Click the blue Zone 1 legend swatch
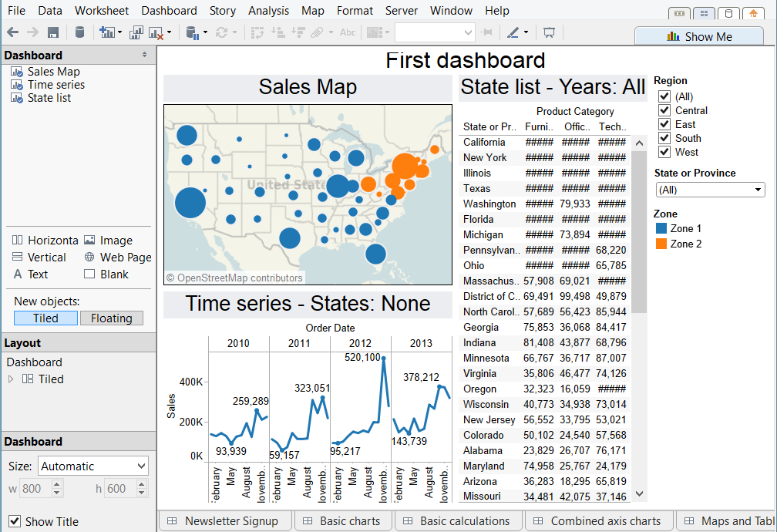 pos(661,228)
